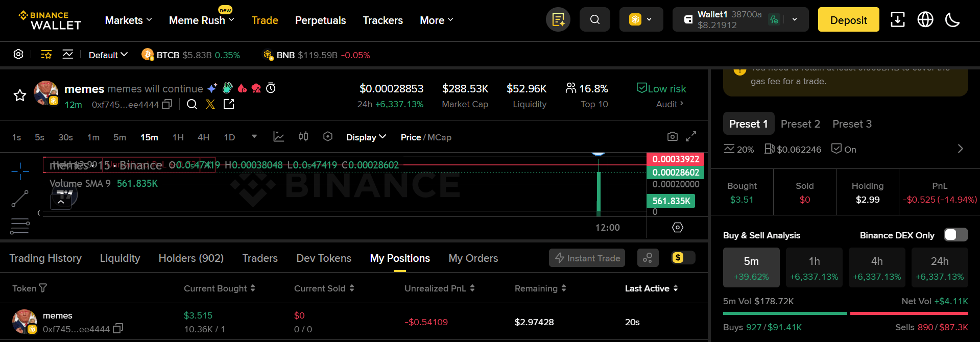
Task: Click the 0.00033922 red price label
Action: (x=675, y=159)
